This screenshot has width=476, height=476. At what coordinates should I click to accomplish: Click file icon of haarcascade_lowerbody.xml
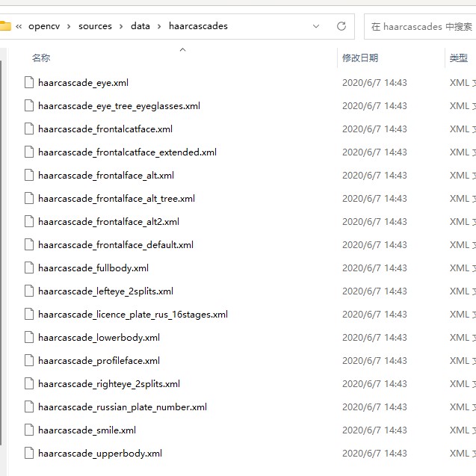tap(29, 337)
